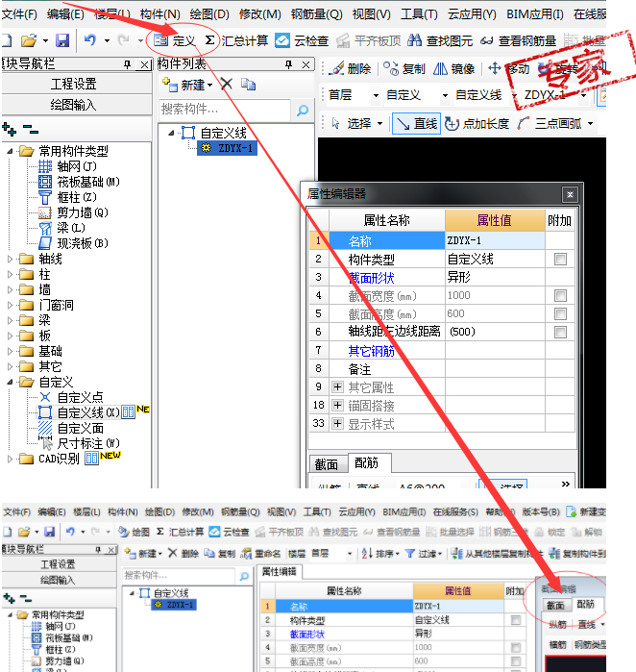Expand the 轴线 folder in navigation tree
636x672 pixels.
[10, 259]
